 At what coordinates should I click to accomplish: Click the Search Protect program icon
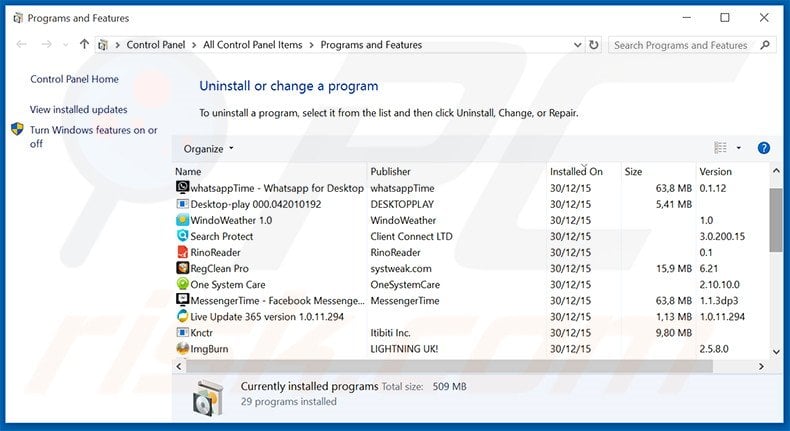click(182, 235)
